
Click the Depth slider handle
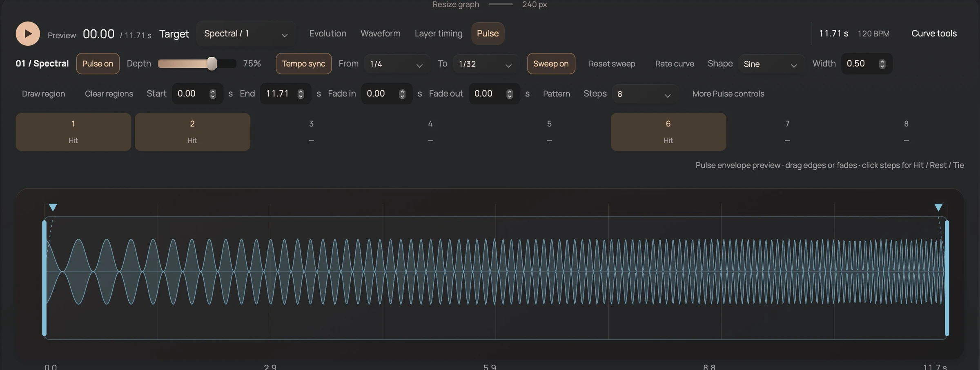212,64
